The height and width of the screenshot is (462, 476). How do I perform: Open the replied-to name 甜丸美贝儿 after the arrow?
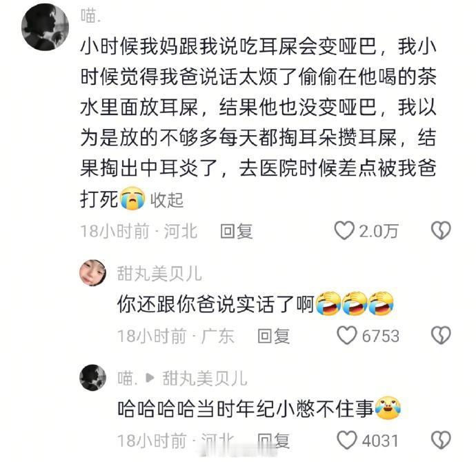(x=205, y=379)
